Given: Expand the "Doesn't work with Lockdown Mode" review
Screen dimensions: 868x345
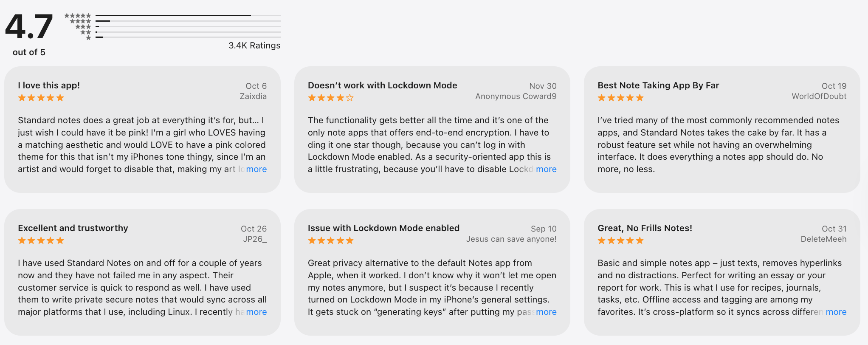Looking at the screenshot, I should [546, 169].
